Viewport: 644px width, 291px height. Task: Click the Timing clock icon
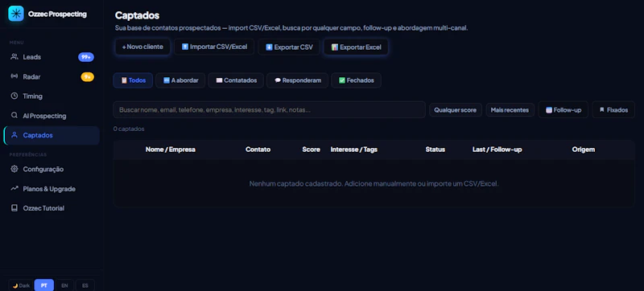pos(14,96)
